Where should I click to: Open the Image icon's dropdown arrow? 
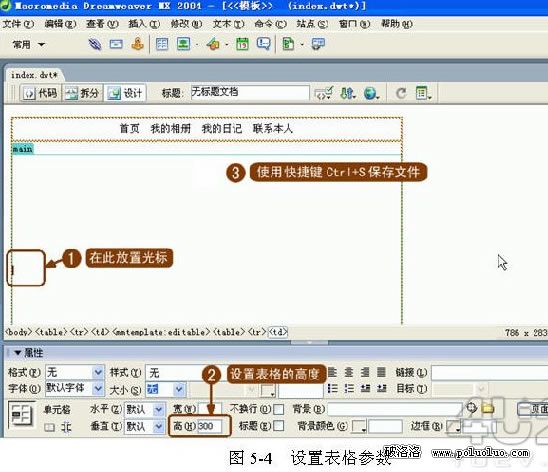(197, 45)
